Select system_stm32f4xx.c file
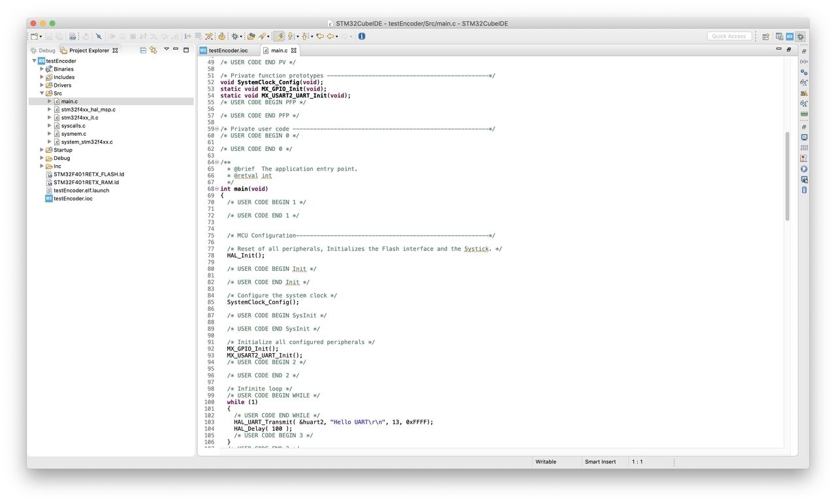836x504 pixels. pos(87,142)
